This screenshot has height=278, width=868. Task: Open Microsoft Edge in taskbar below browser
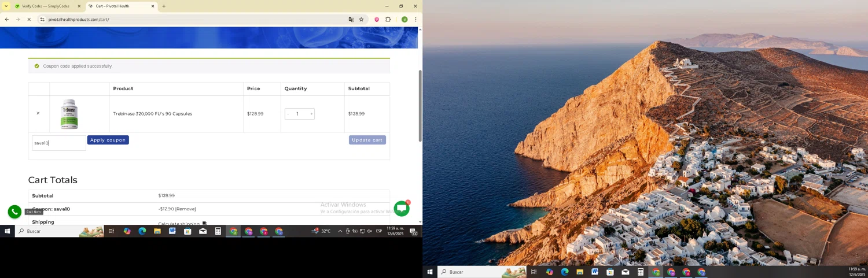click(142, 231)
